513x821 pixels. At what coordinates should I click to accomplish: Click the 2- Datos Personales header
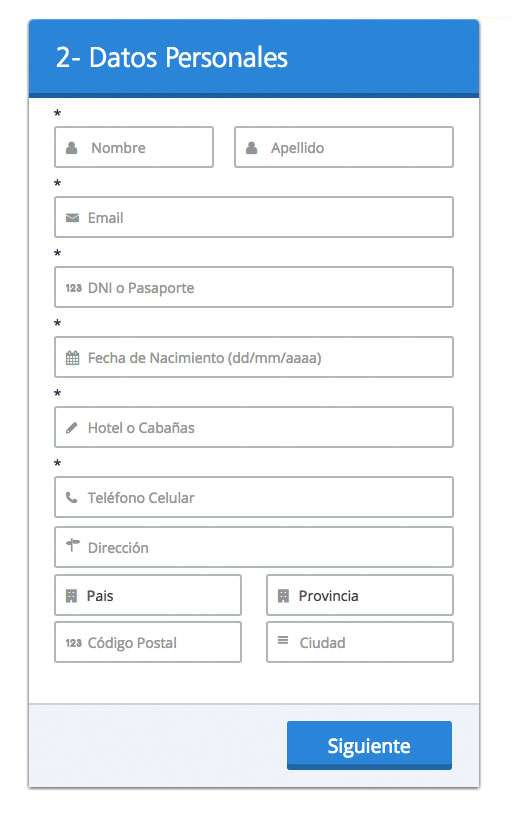(172, 58)
